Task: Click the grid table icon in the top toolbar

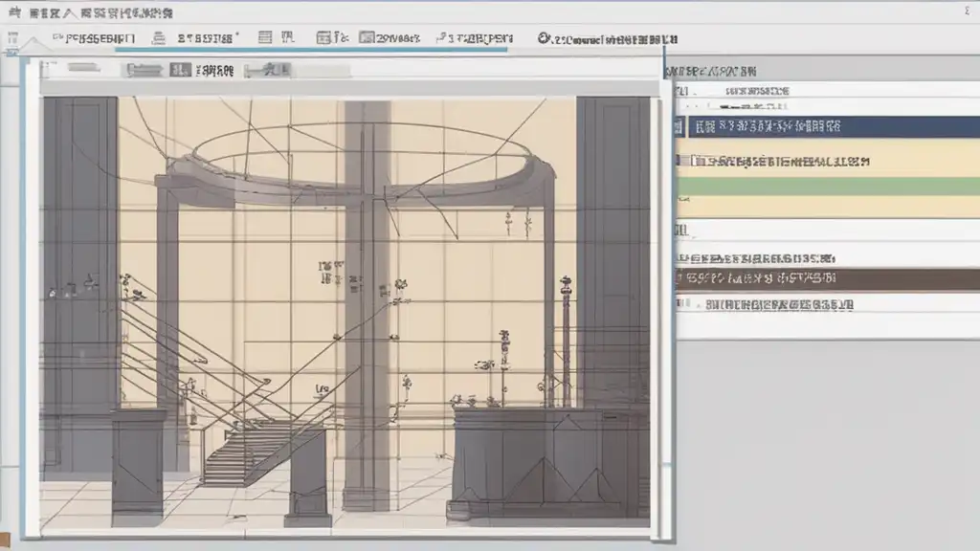Action: [265, 38]
